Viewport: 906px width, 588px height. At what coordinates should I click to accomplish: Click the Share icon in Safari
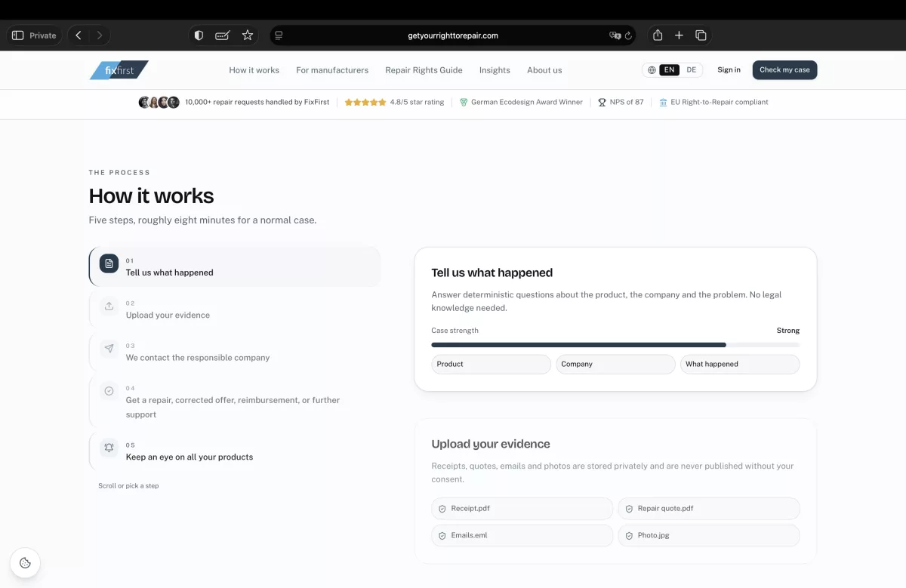pos(658,35)
